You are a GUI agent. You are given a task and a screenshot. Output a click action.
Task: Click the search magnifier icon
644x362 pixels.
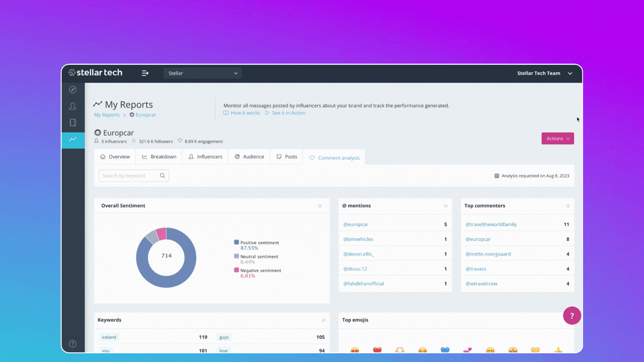[x=162, y=176]
